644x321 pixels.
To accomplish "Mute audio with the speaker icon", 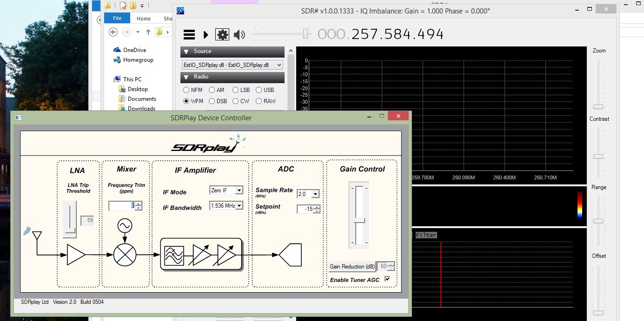I will point(239,34).
